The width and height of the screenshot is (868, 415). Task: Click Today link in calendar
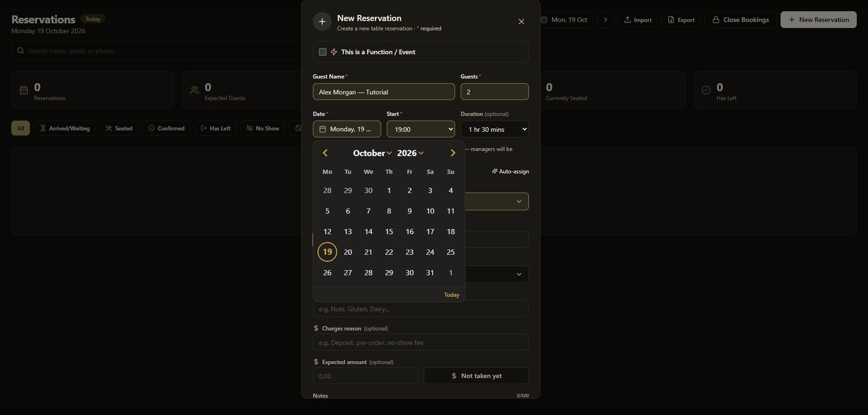tap(452, 294)
